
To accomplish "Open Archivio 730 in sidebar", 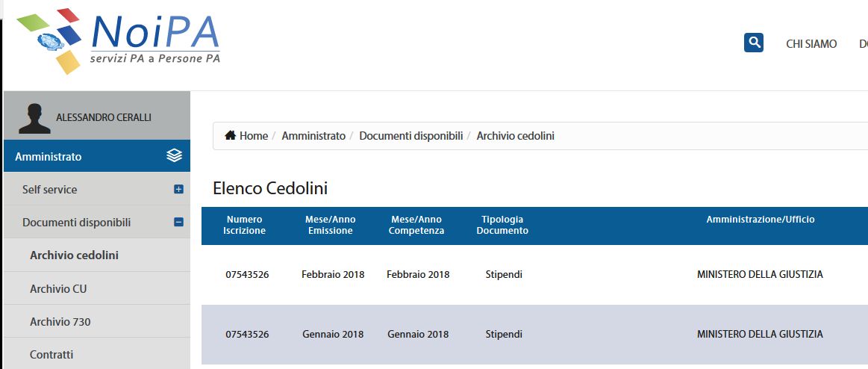I will point(97,321).
